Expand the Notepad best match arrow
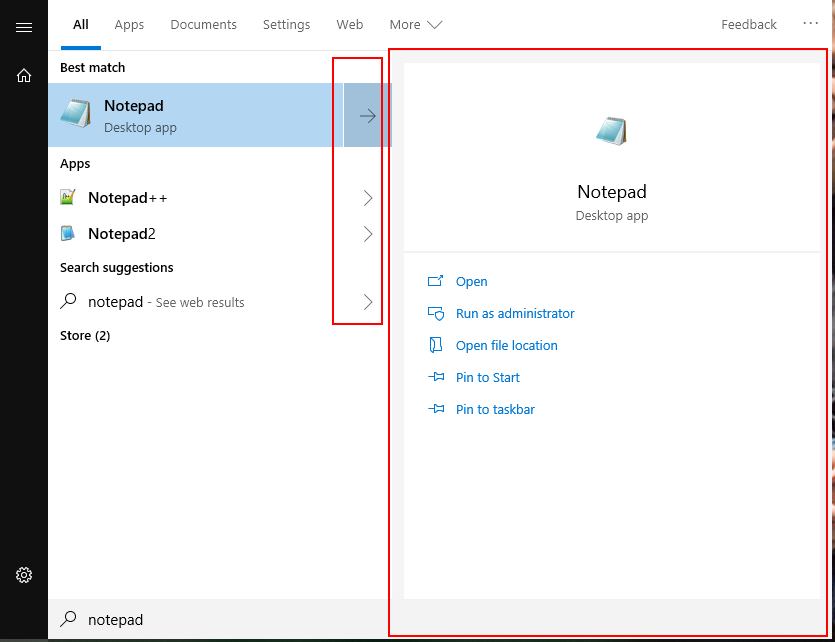 367,116
